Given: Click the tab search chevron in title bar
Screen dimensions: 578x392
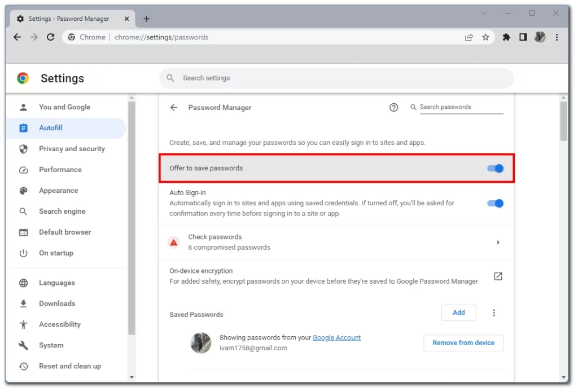Looking at the screenshot, I should [484, 14].
